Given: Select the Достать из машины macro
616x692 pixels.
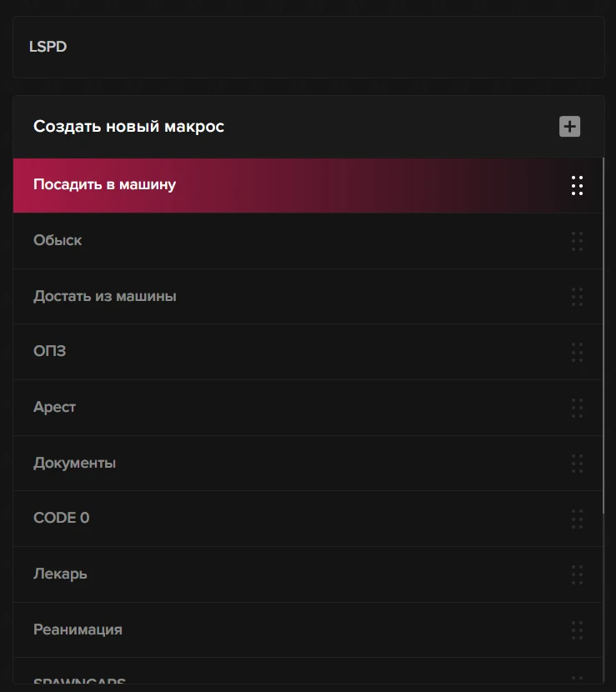Looking at the screenshot, I should pos(105,296).
